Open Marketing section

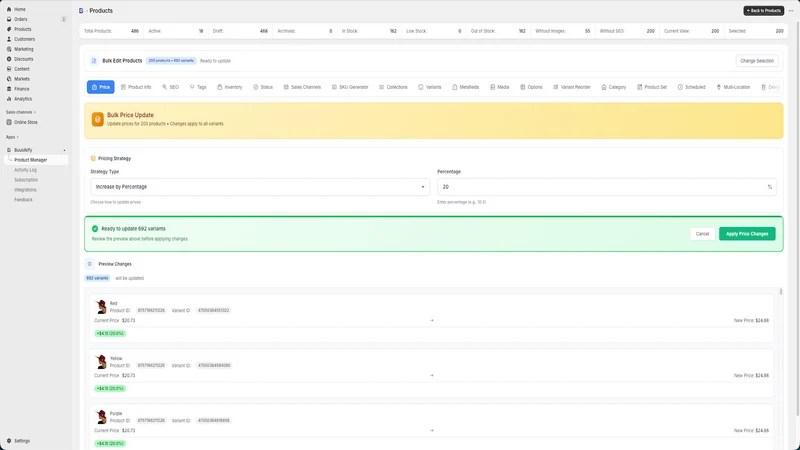pos(23,49)
